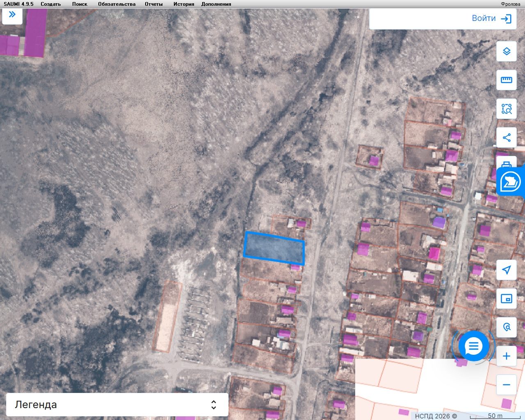Image resolution: width=525 pixels, height=420 pixels.
Task: Open the map layers panel
Action: (x=507, y=51)
